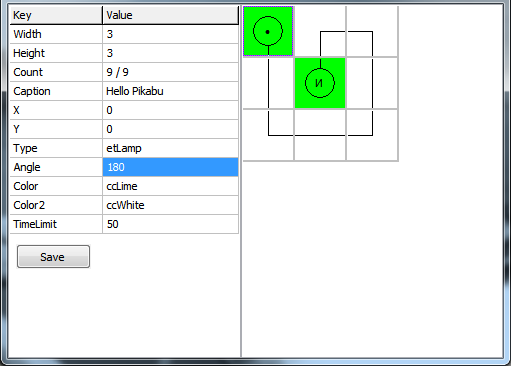The width and height of the screenshot is (511, 366).
Task: Click the TimeLimit key cell
Action: 56,224
